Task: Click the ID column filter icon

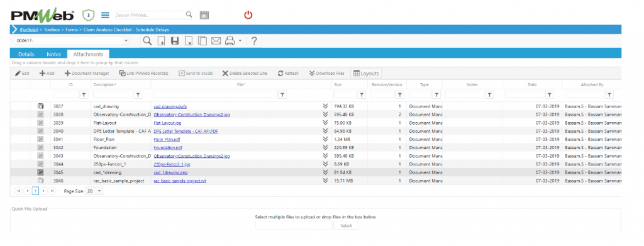Action: [x=84, y=95]
